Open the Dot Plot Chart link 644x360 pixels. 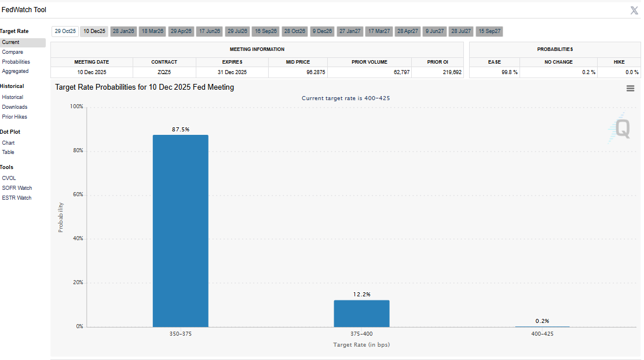[x=8, y=142]
